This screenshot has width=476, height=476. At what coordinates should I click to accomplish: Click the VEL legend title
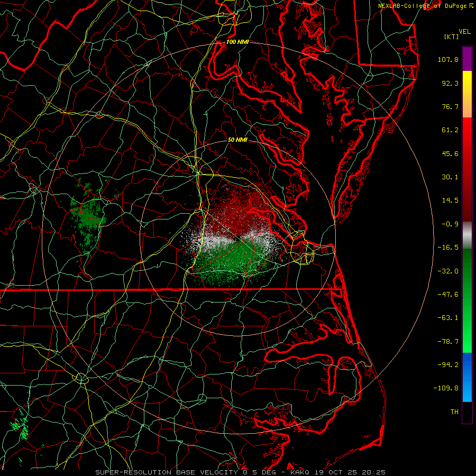464,32
